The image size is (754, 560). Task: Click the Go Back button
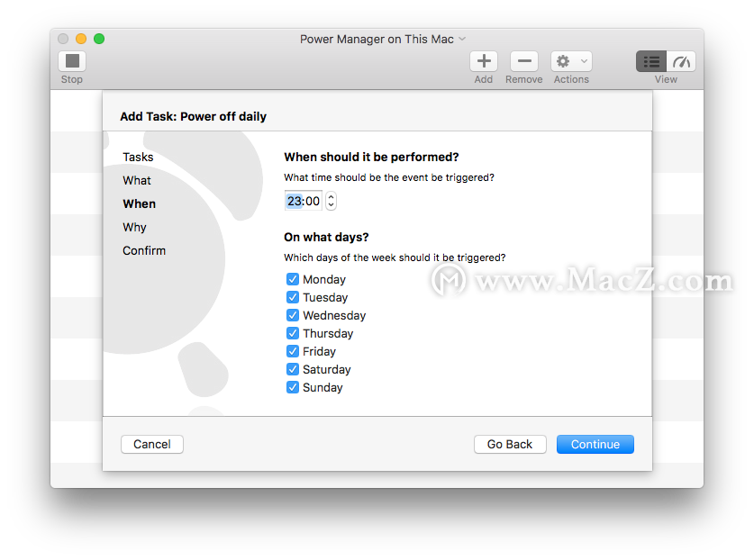[x=510, y=444]
